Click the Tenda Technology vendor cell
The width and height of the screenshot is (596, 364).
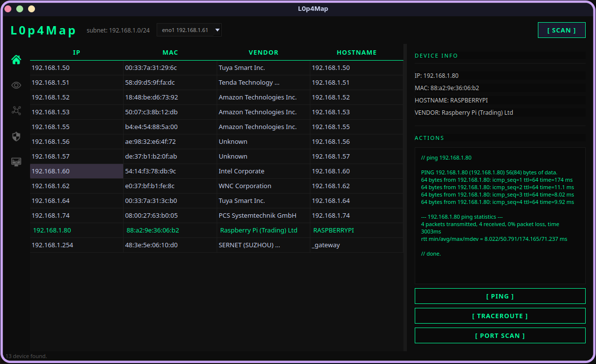point(264,83)
